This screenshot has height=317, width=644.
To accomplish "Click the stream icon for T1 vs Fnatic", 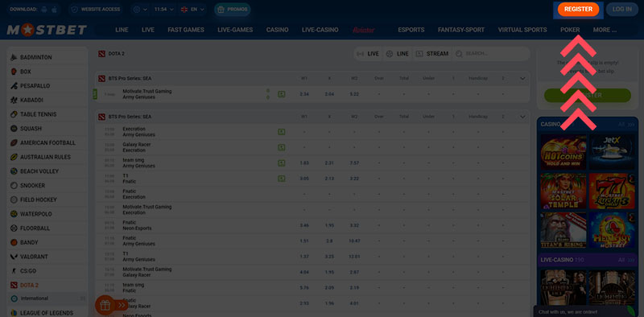I will [281, 179].
